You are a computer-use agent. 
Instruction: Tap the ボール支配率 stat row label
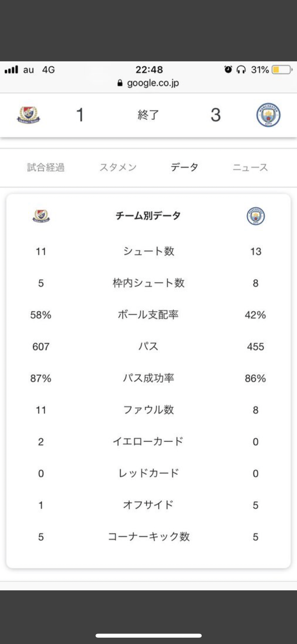pyautogui.click(x=148, y=315)
